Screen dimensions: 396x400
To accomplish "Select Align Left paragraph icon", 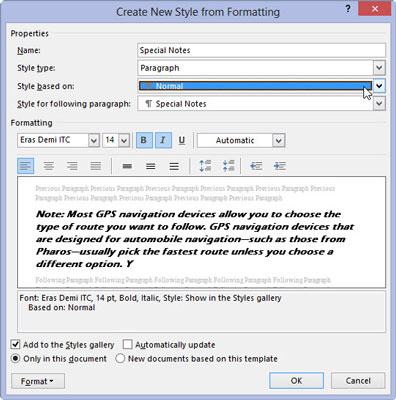I will [x=26, y=166].
